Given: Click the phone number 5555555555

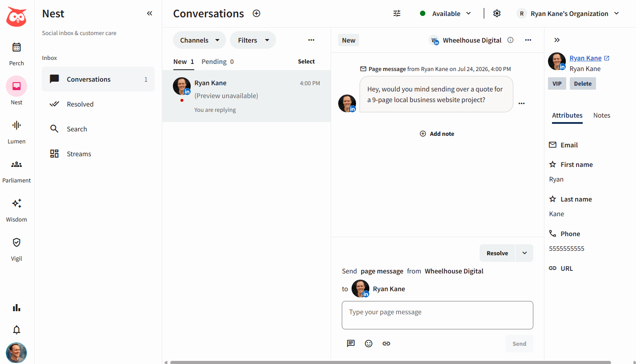Looking at the screenshot, I should (x=567, y=249).
